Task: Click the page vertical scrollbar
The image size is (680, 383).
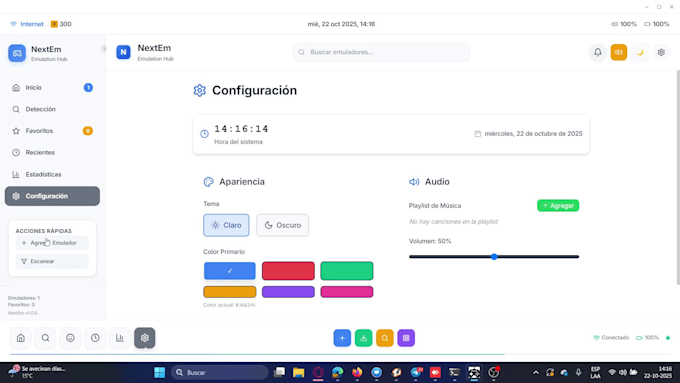Action: pos(677,177)
